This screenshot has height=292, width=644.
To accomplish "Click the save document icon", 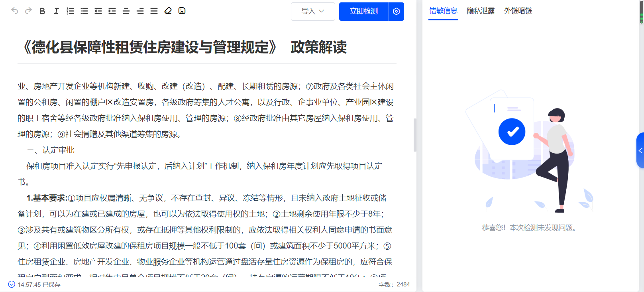I will [182, 11].
